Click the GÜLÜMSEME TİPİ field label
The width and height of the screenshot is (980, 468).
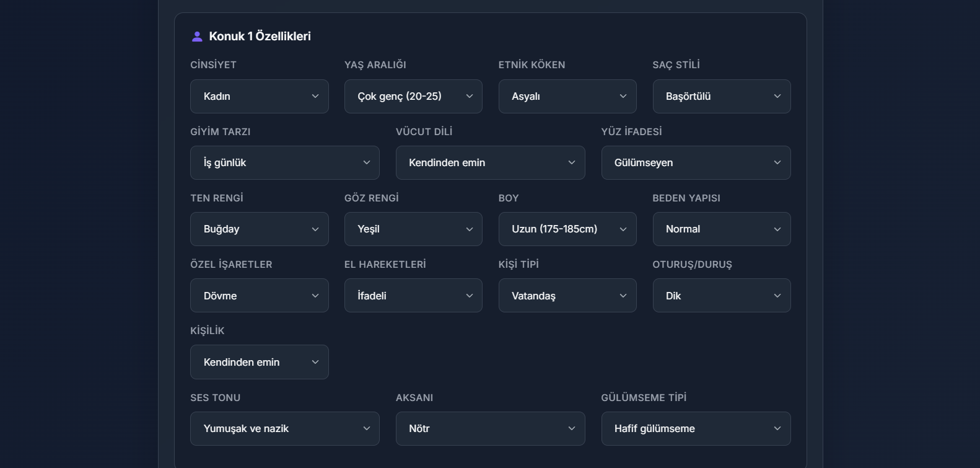644,397
